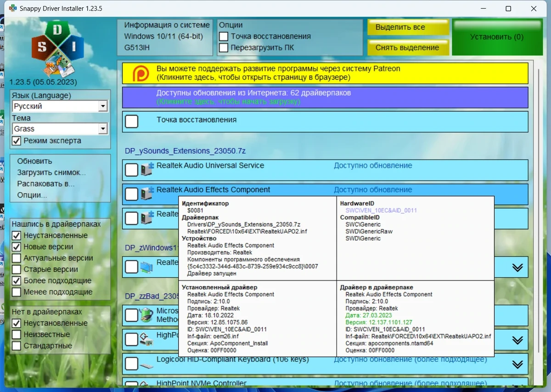This screenshot has width=551, height=392.
Task: Enable Перезагрузить ПК checkbox
Action: [x=224, y=47]
